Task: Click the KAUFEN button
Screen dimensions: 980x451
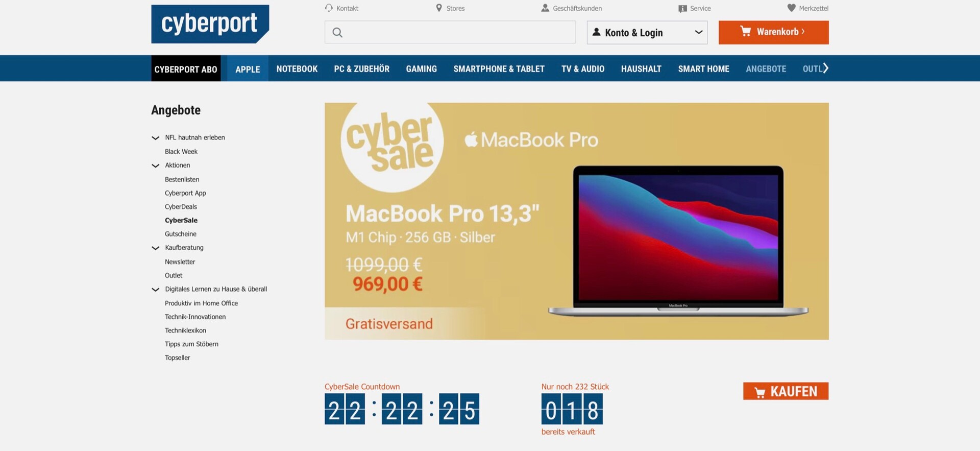Action: 786,391
